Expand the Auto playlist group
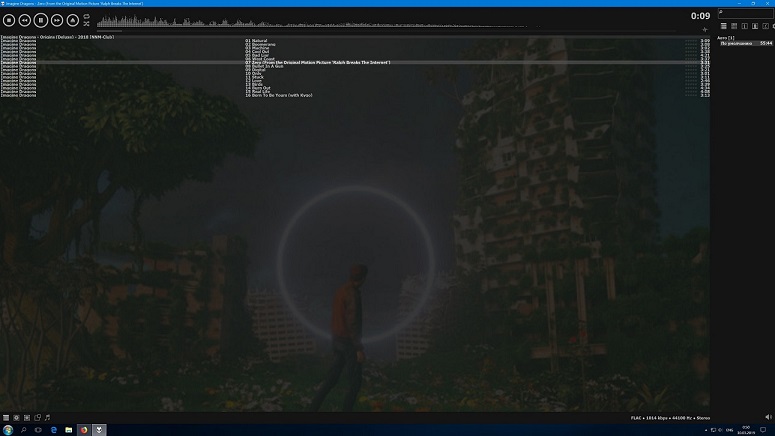This screenshot has width=775, height=436. tap(726, 37)
